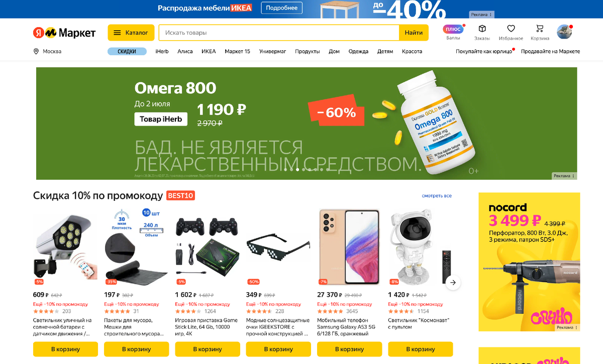
Task: Open Избранное heart icon
Action: coord(511,29)
